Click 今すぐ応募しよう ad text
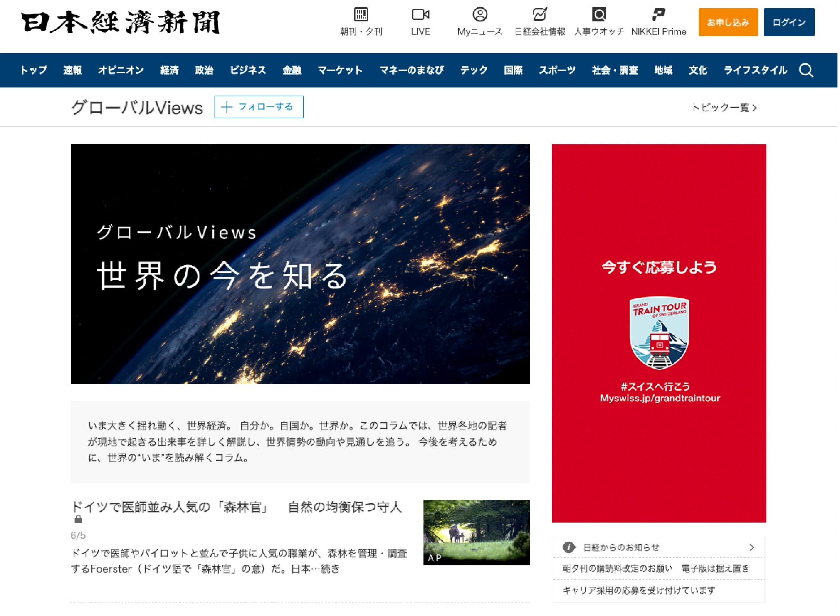This screenshot has height=616, width=840. point(659,267)
